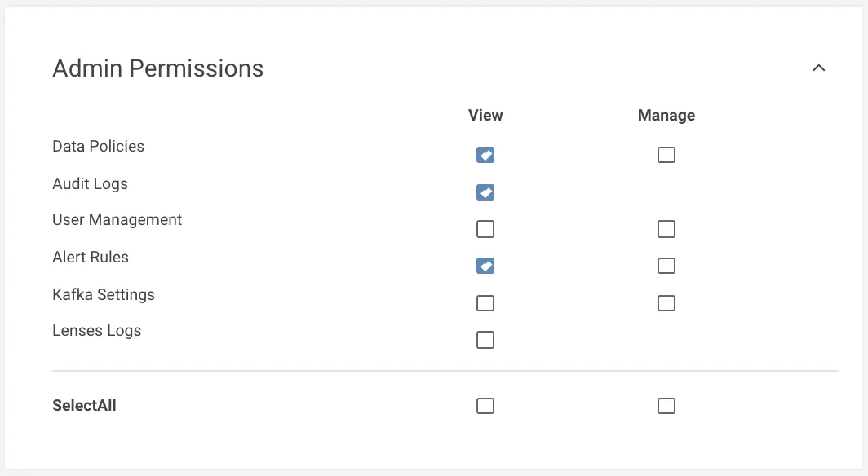
Task: Check View permission for User Management
Action: [x=485, y=229]
